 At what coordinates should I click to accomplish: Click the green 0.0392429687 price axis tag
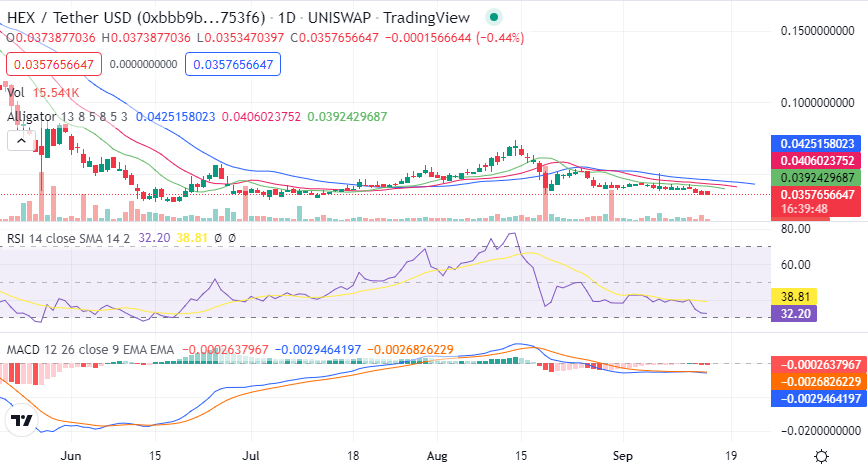tap(817, 178)
